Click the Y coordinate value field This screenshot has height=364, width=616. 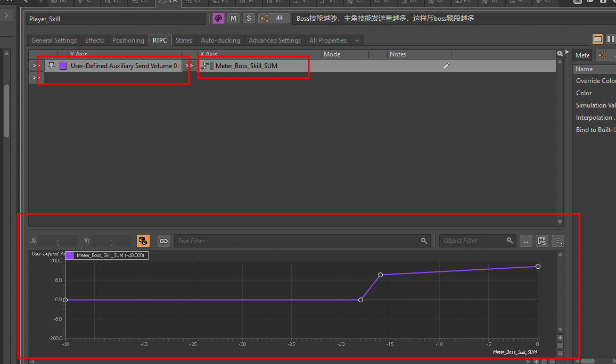pyautogui.click(x=111, y=241)
